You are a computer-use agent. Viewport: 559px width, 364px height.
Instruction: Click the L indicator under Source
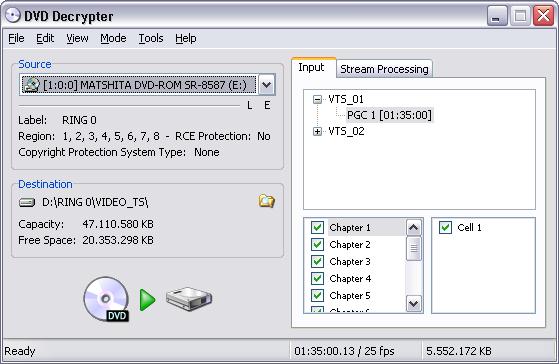point(250,105)
